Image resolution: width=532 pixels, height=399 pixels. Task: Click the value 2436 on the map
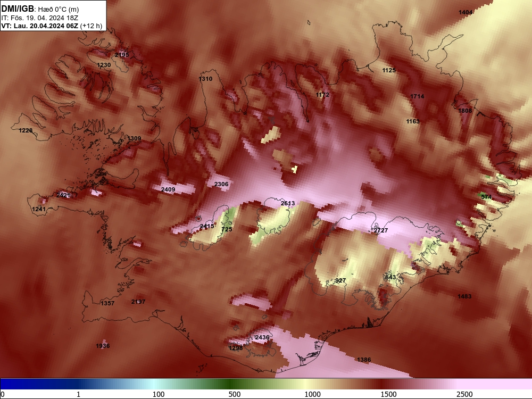262,337
